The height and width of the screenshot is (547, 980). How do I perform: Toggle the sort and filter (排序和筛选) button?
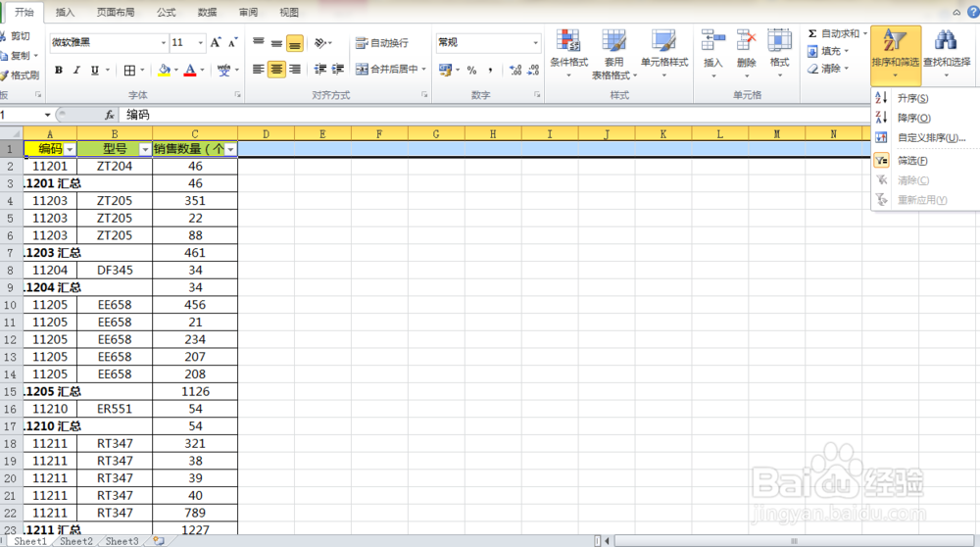pos(896,55)
